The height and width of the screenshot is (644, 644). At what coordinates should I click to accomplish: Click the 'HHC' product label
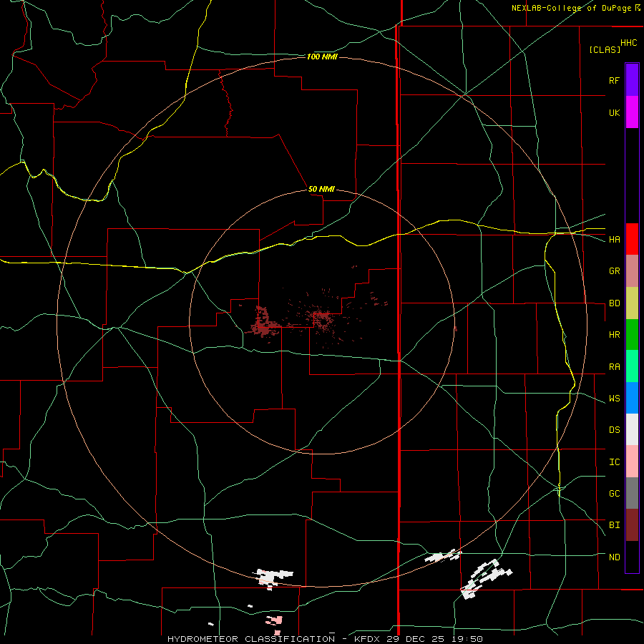629,43
